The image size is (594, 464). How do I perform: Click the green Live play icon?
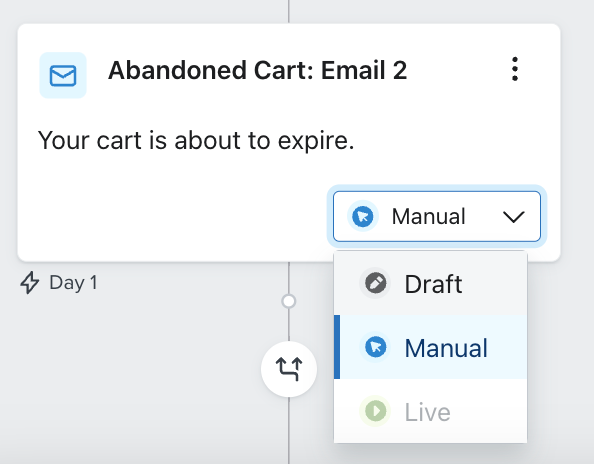pos(375,411)
